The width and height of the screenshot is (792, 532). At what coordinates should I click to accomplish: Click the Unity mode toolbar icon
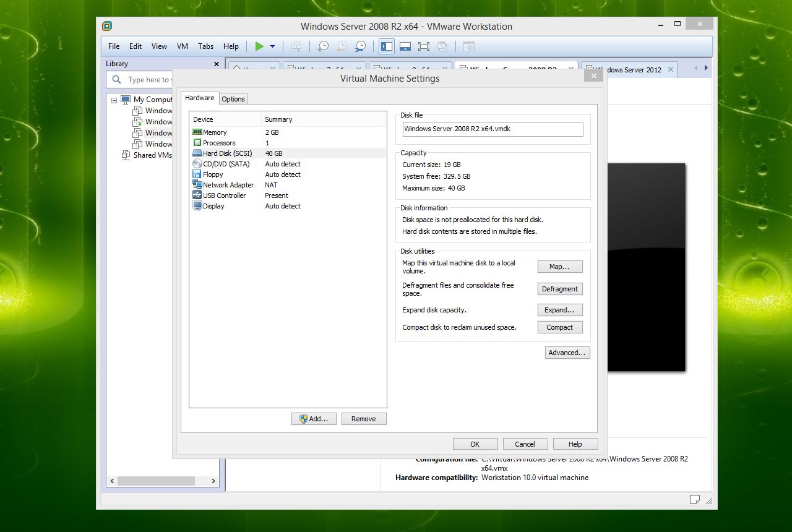pyautogui.click(x=442, y=46)
